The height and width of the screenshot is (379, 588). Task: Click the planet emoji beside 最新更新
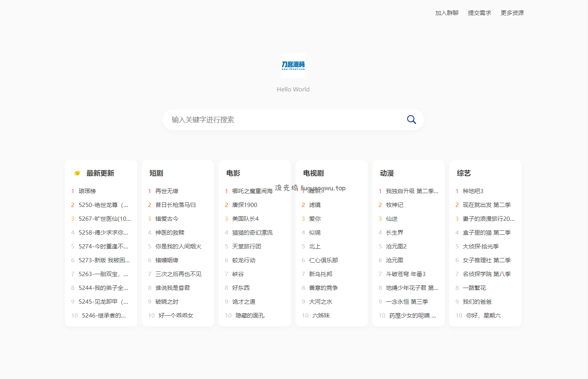[x=77, y=173]
